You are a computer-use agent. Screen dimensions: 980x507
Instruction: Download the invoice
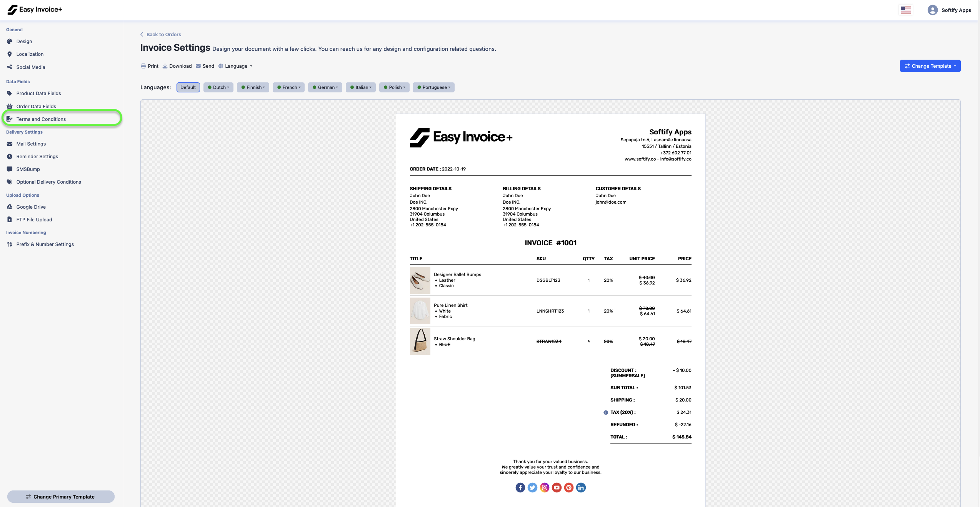[177, 66]
